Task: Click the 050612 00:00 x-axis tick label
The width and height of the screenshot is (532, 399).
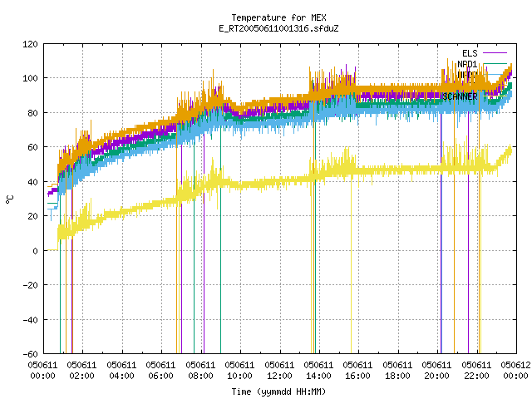Action: (x=515, y=371)
